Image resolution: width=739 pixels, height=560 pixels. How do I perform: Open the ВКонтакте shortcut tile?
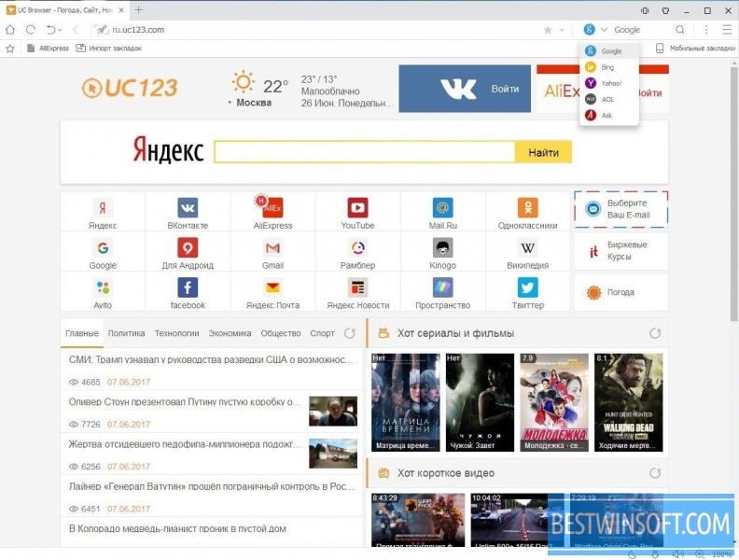click(x=188, y=212)
